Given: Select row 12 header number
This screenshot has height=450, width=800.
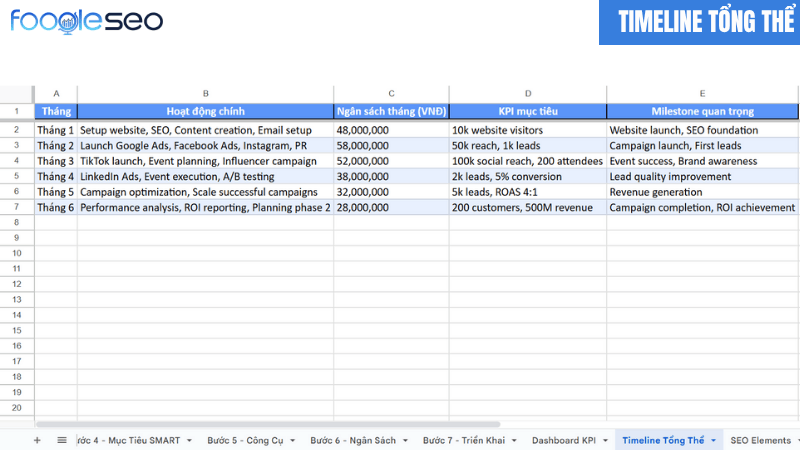Looking at the screenshot, I should 17,284.
